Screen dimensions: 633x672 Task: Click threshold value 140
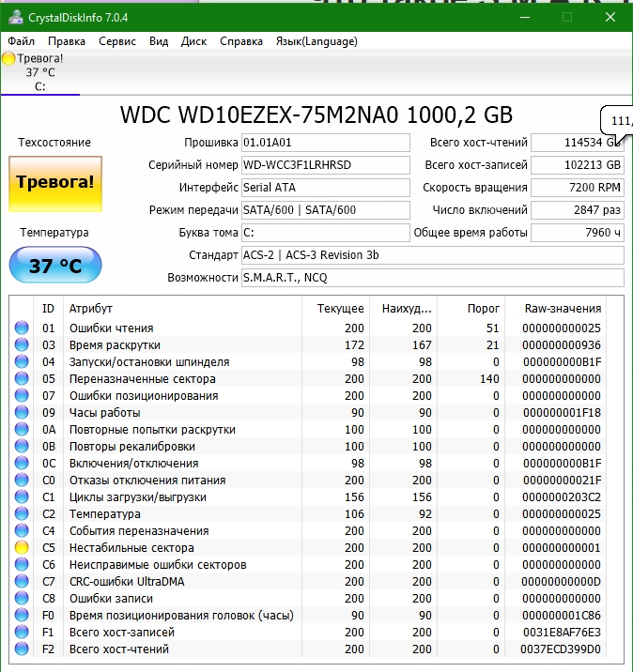point(489,379)
